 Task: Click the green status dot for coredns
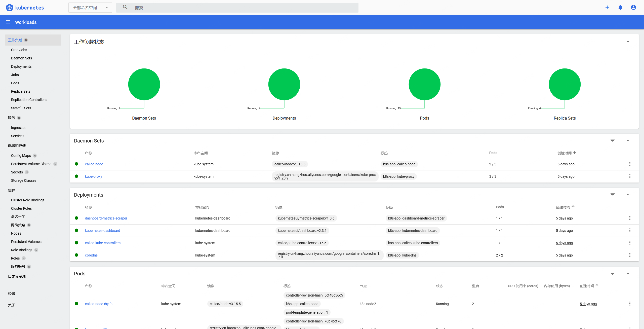(76, 255)
